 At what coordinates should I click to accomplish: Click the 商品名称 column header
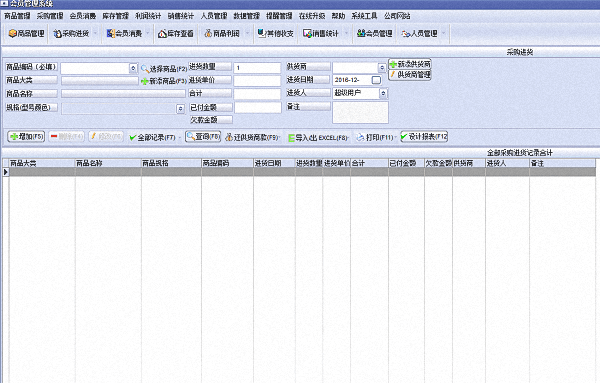click(108, 163)
